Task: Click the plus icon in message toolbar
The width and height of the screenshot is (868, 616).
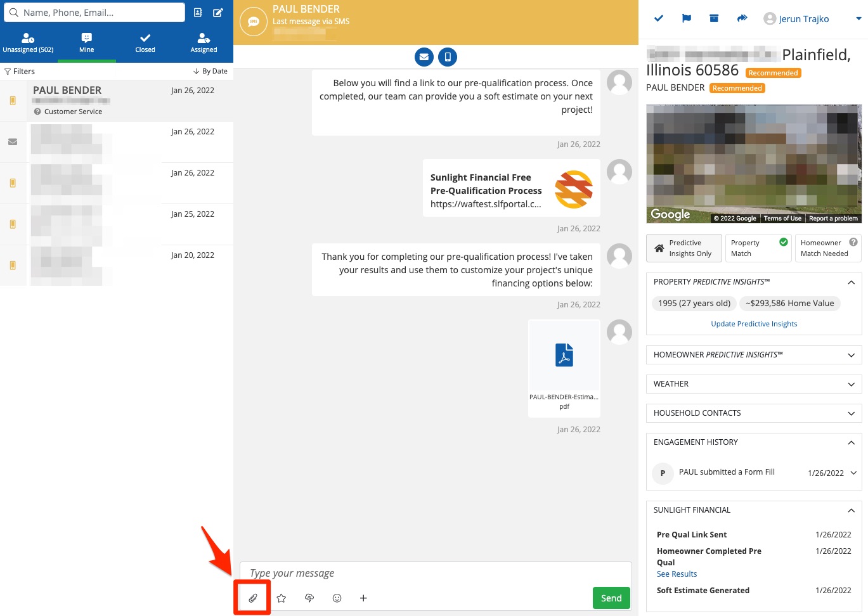Action: tap(363, 598)
